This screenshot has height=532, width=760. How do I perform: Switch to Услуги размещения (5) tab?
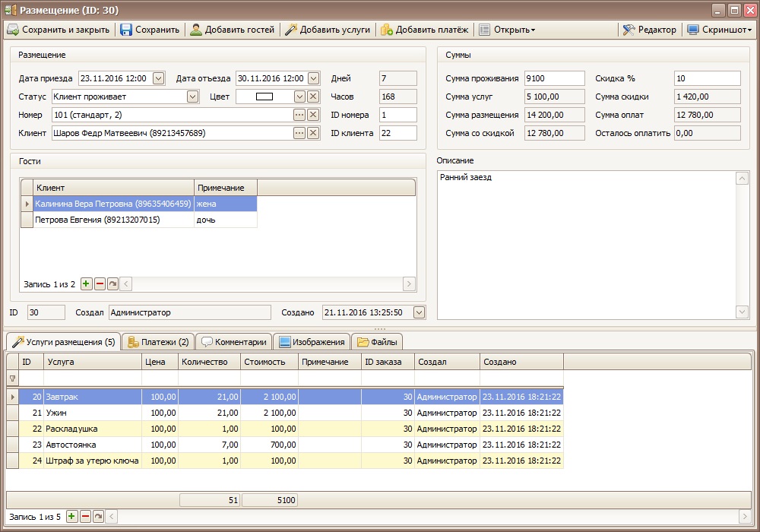coord(63,342)
